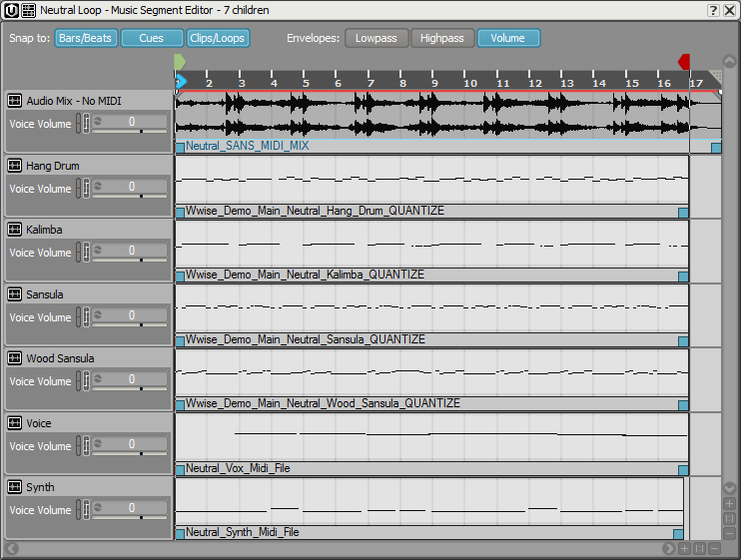Select the Wwise_Demo_Main_Neutral_Kalimba_QUANTIZE clip label

pyautogui.click(x=305, y=275)
